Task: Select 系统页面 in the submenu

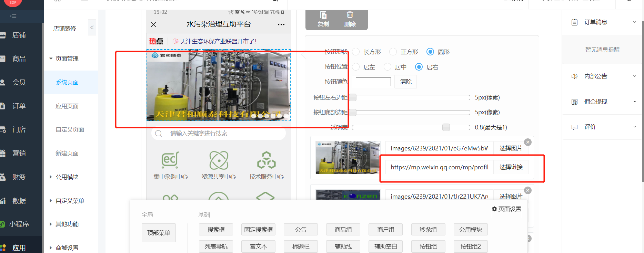Action: click(67, 82)
